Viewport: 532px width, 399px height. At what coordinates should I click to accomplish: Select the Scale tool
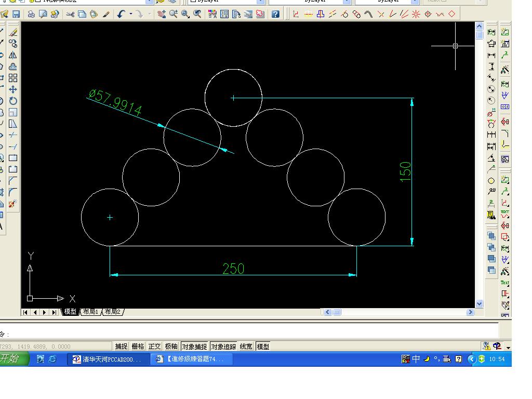[13, 112]
